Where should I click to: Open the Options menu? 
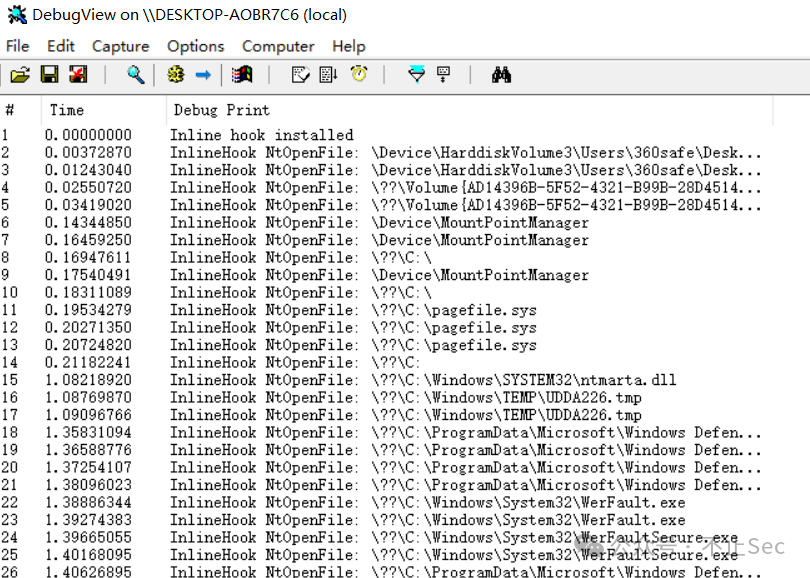[195, 46]
